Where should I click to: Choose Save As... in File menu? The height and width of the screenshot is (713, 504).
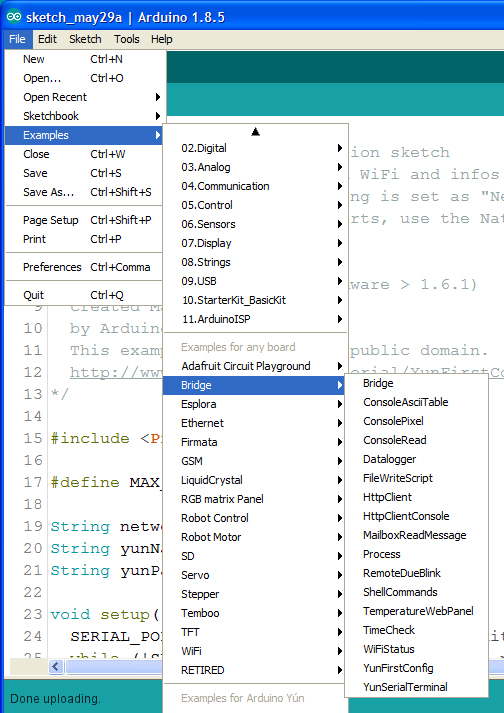pyautogui.click(x=84, y=192)
